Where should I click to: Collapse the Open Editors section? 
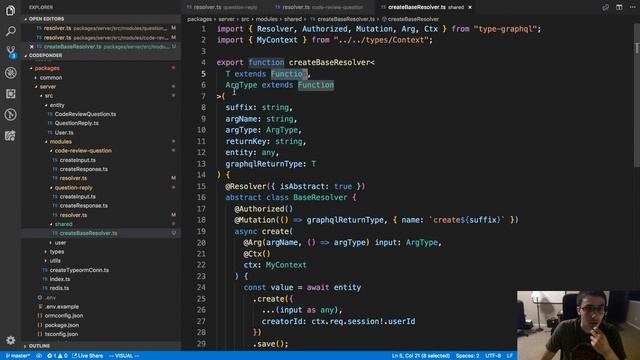pyautogui.click(x=45, y=19)
